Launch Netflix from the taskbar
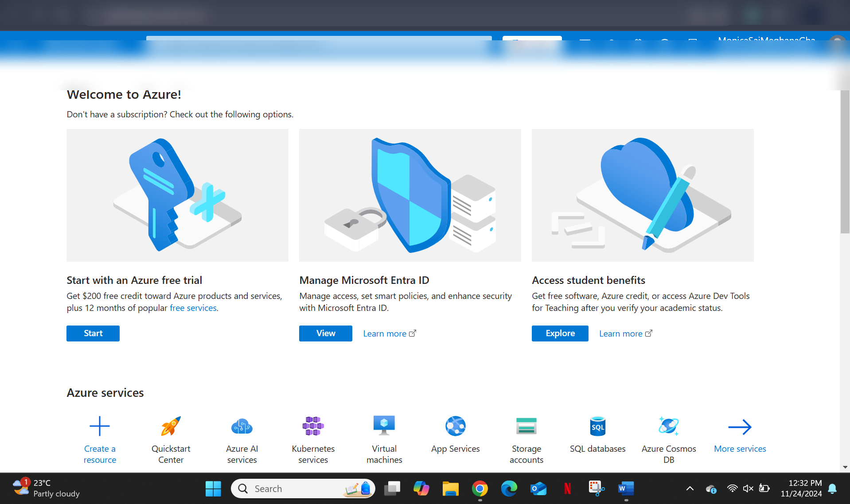This screenshot has width=850, height=504. click(567, 488)
